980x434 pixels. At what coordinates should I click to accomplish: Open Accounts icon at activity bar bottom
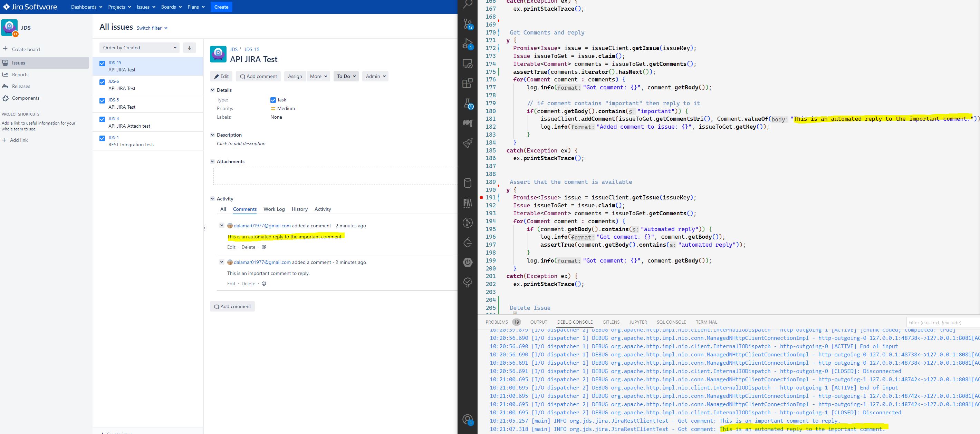tap(468, 420)
